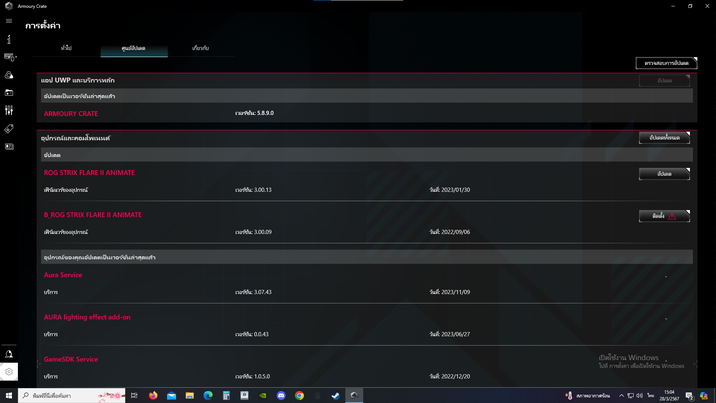The image size is (716, 403).
Task: Open Discord from the taskbar
Action: click(281, 396)
